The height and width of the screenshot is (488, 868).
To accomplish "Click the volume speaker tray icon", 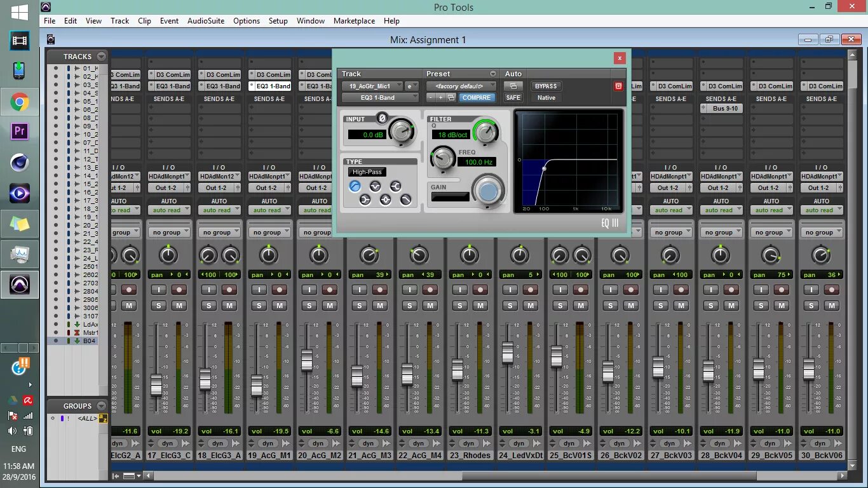I will pos(12,431).
